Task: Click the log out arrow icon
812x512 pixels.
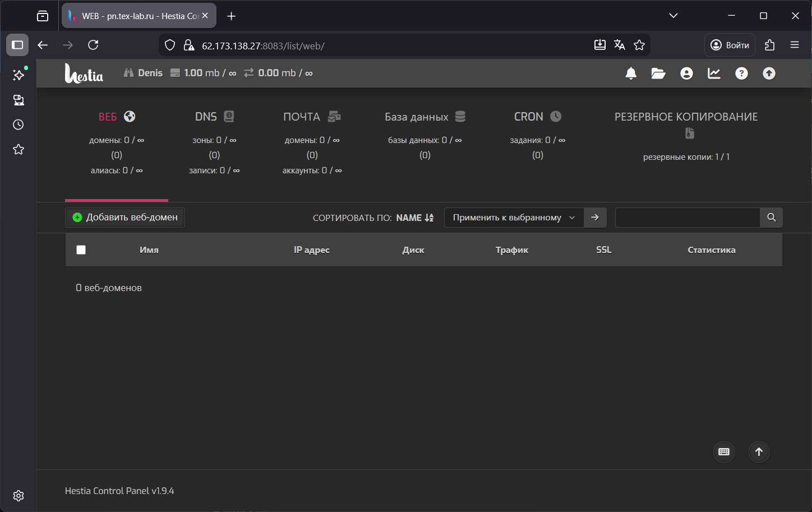Action: (769, 73)
